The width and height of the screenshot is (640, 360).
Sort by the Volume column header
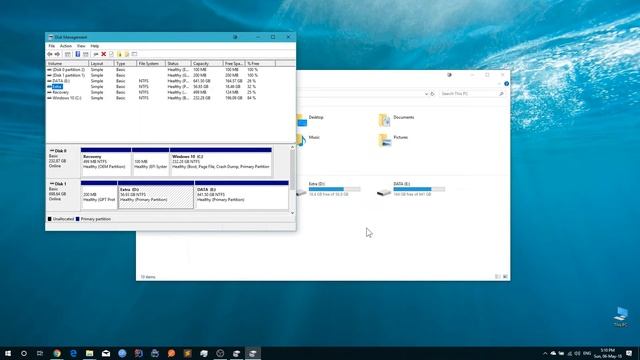click(67, 64)
